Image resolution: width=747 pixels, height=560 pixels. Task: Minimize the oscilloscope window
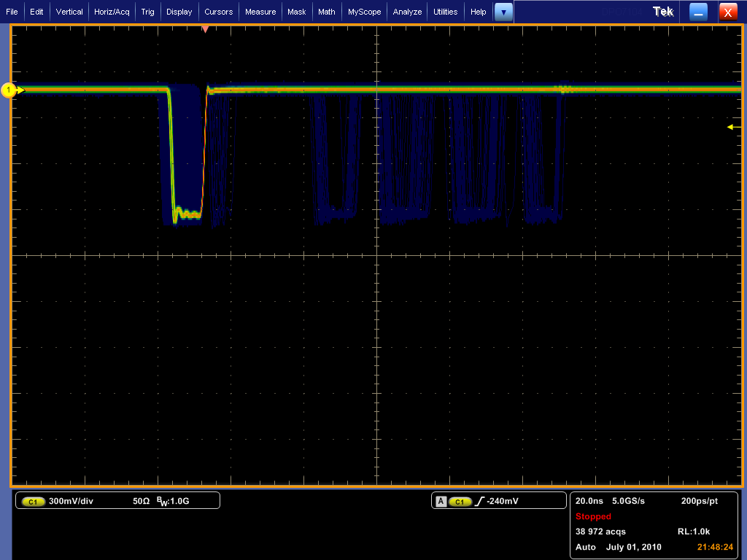698,12
